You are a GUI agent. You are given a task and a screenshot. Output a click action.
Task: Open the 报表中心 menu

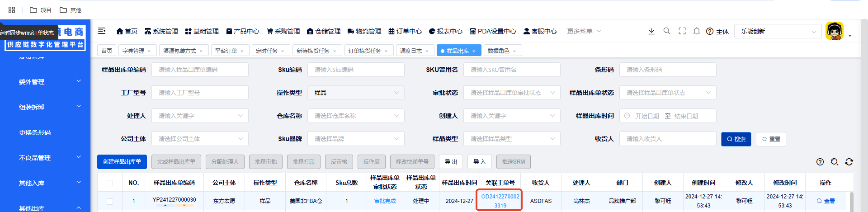(x=446, y=31)
